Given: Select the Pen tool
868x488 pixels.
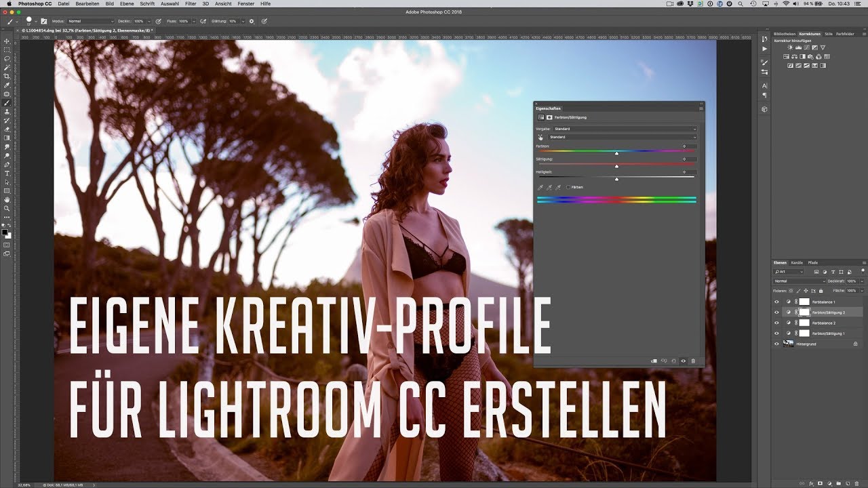Looking at the screenshot, I should click(x=7, y=164).
